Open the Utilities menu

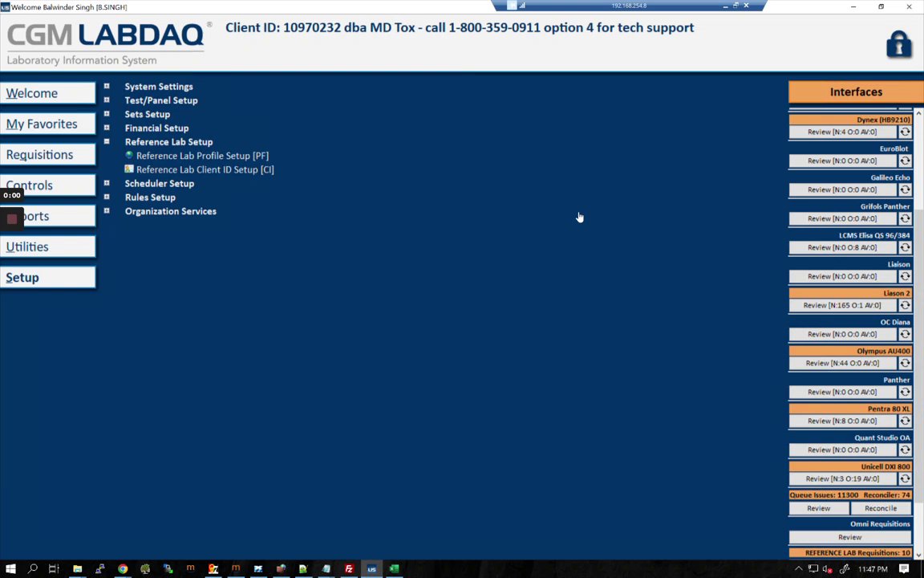pyautogui.click(x=47, y=246)
